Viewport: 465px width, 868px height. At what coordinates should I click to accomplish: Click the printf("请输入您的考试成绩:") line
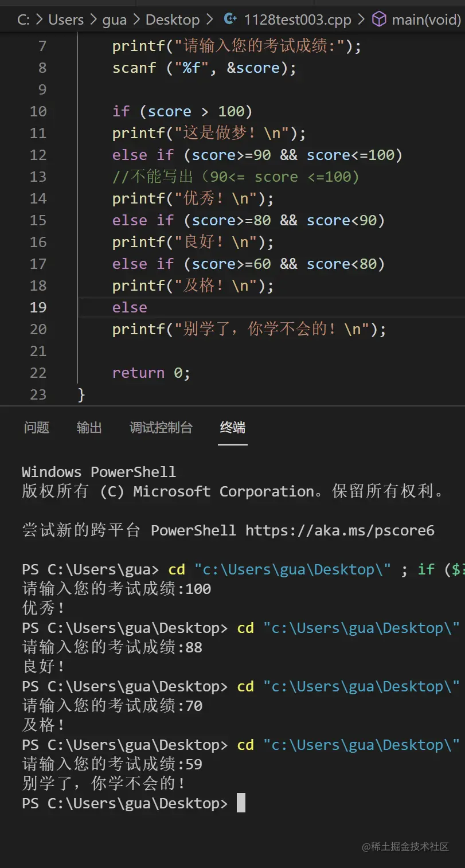pyautogui.click(x=237, y=46)
